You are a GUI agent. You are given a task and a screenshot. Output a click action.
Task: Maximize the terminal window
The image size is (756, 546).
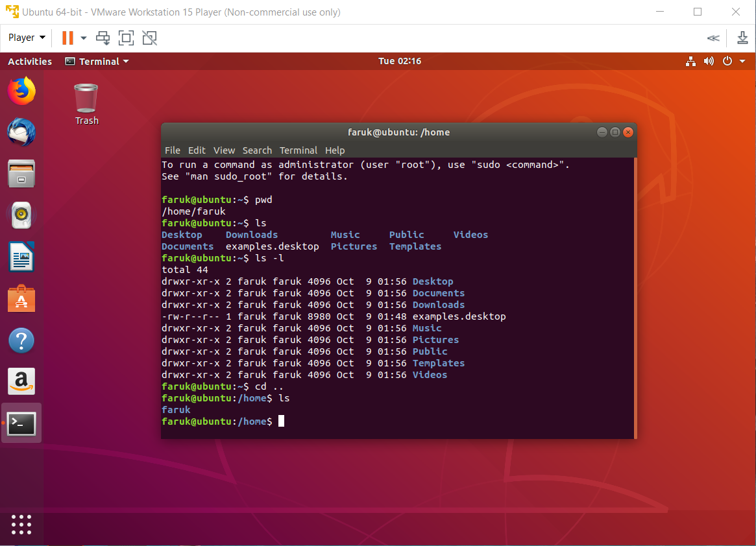pyautogui.click(x=615, y=132)
